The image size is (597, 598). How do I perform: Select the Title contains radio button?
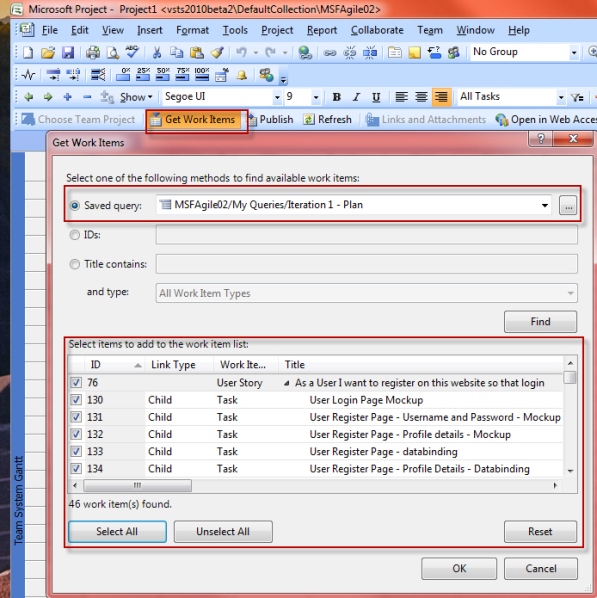tap(75, 264)
